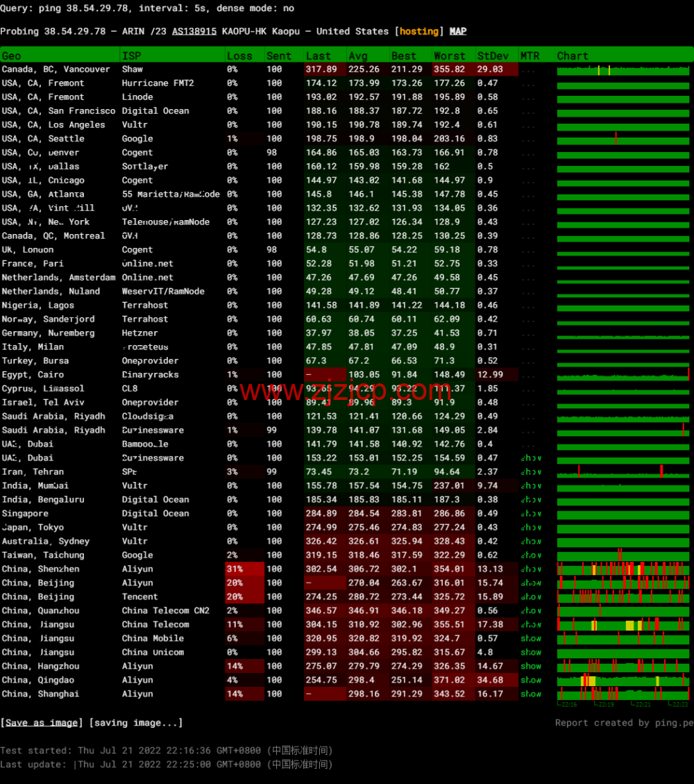Image resolution: width=694 pixels, height=784 pixels.
Task: Expand MTR for China, Shanghai Aliyun
Action: click(531, 694)
